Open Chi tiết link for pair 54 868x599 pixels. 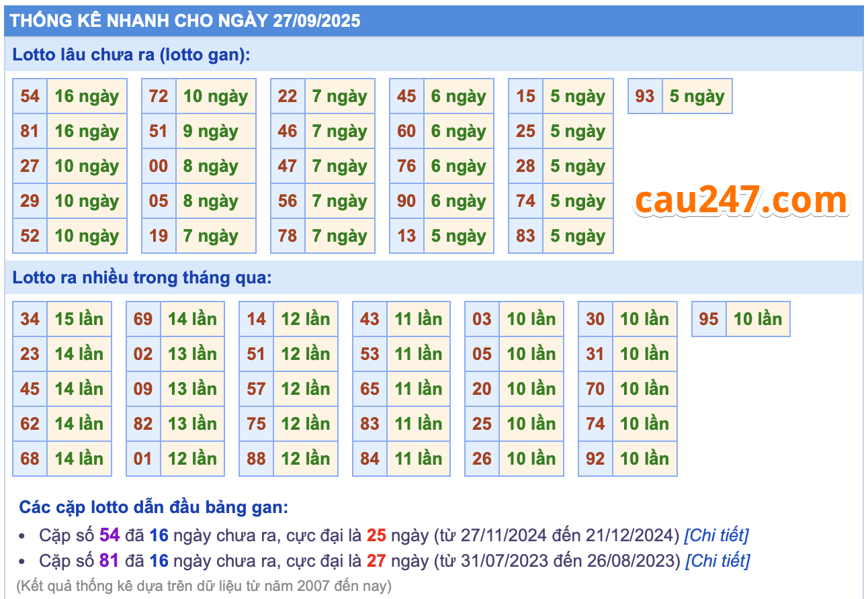(715, 535)
